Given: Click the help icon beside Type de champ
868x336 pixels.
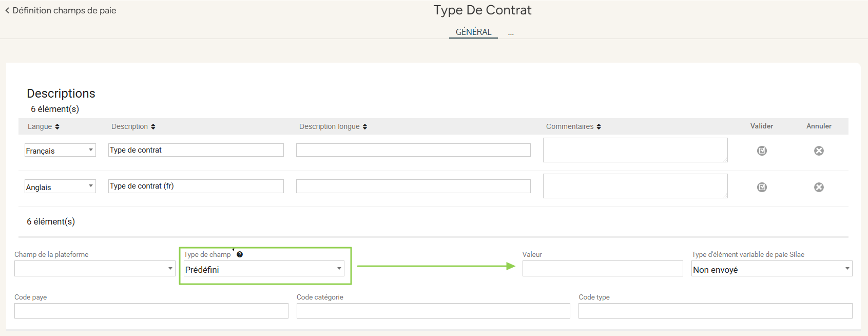Looking at the screenshot, I should pos(240,254).
